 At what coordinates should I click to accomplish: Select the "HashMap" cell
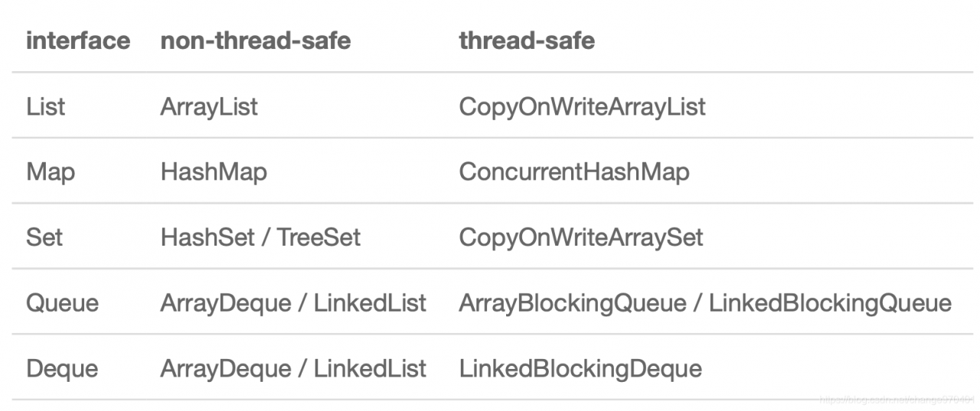214,171
